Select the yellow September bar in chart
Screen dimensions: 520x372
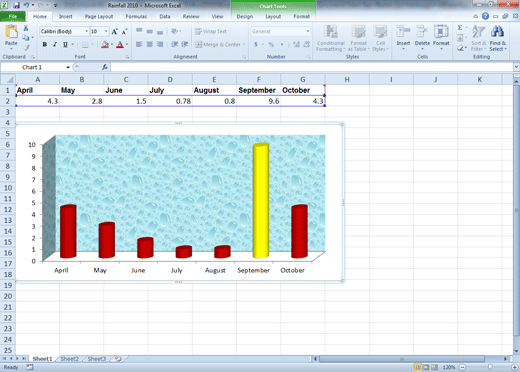point(261,201)
